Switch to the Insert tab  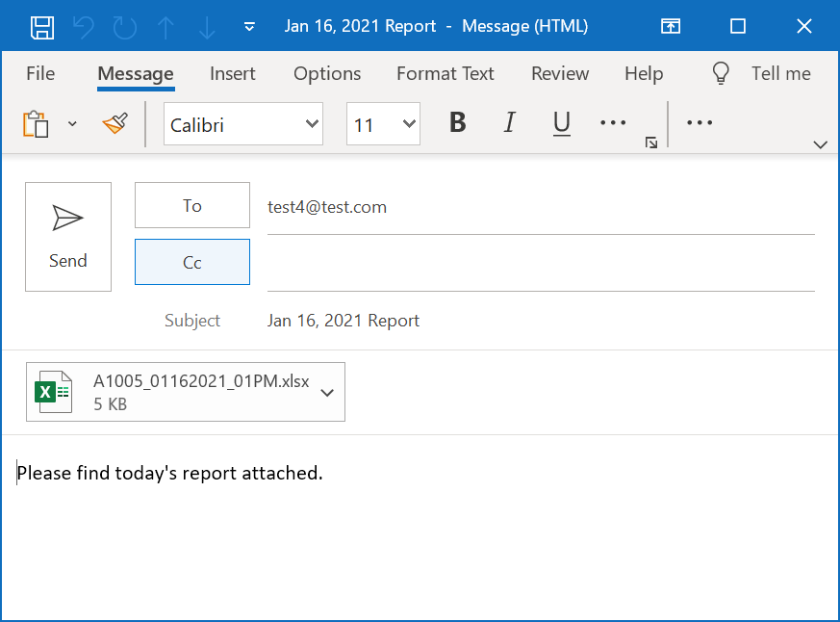pos(232,73)
